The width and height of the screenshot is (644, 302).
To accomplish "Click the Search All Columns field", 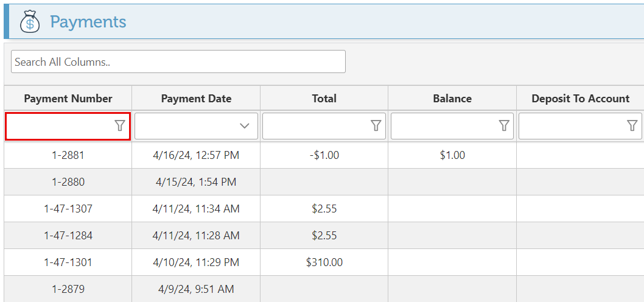I will (178, 61).
